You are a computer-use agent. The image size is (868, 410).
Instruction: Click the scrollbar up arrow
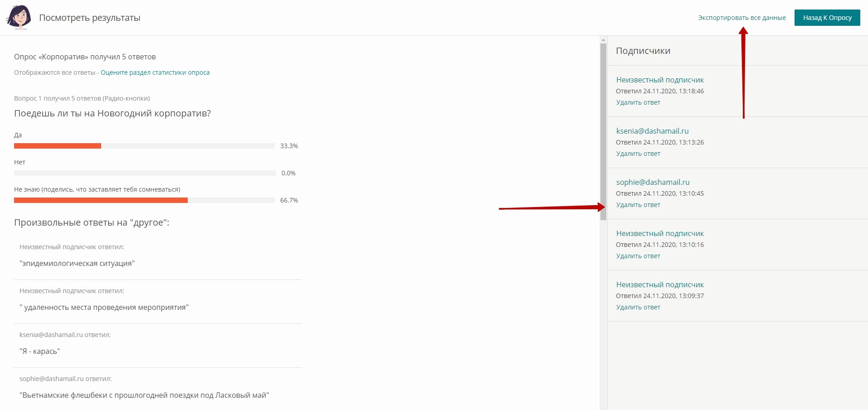pos(603,40)
